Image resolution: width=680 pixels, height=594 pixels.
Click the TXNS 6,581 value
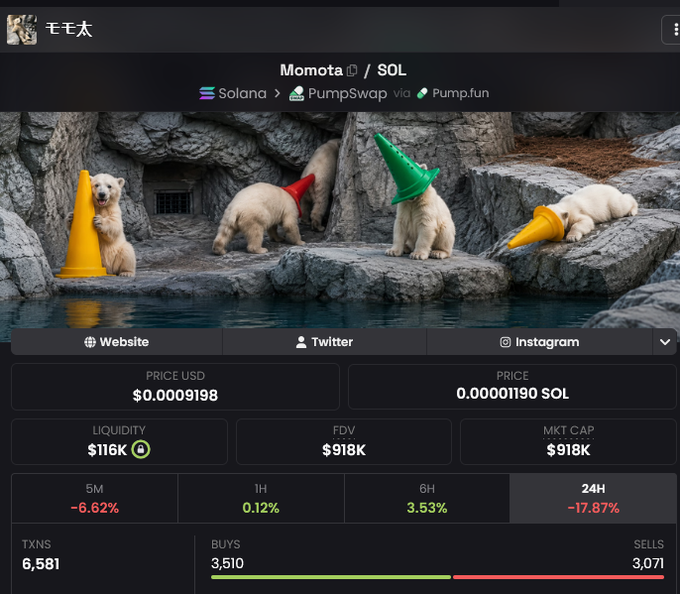pyautogui.click(x=41, y=564)
